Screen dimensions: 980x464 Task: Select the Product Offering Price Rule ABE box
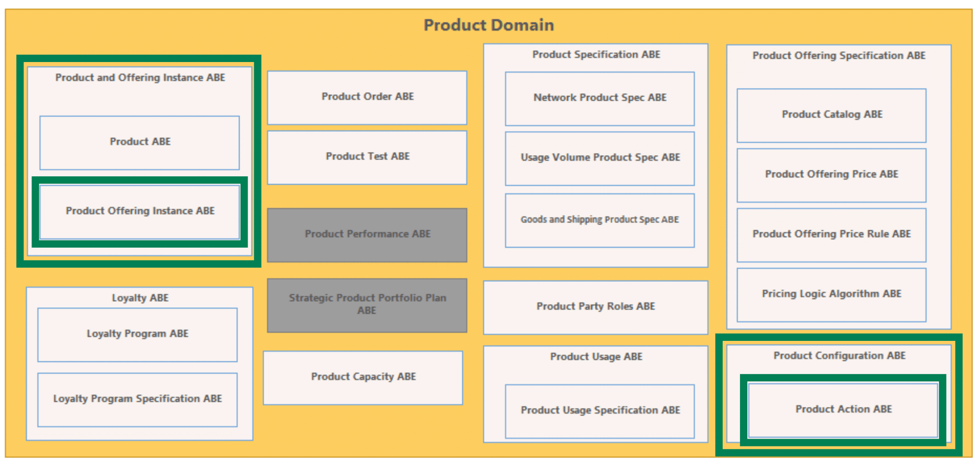831,235
